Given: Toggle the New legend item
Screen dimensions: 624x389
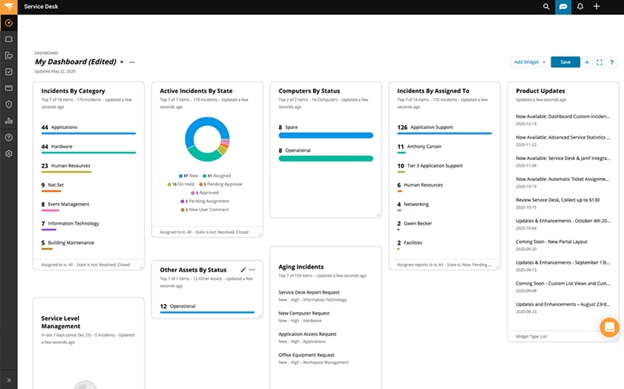Looking at the screenshot, I should (188, 176).
